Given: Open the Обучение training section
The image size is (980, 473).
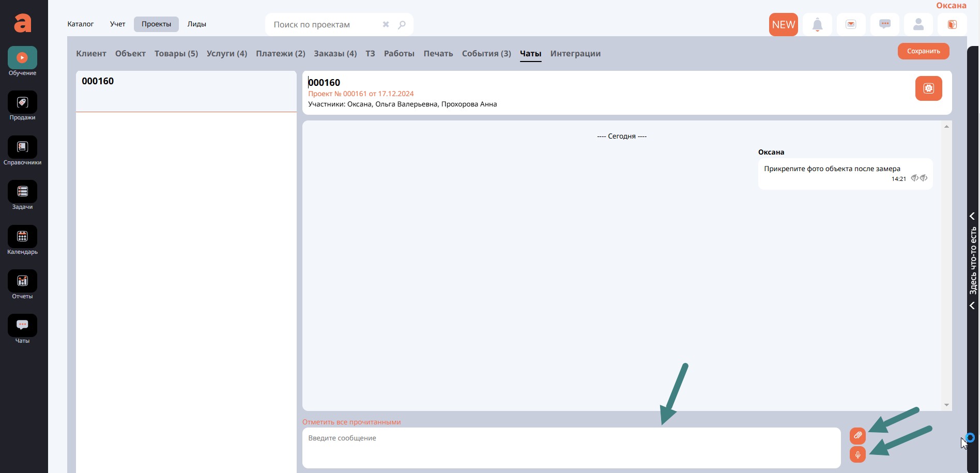Looking at the screenshot, I should (22, 58).
